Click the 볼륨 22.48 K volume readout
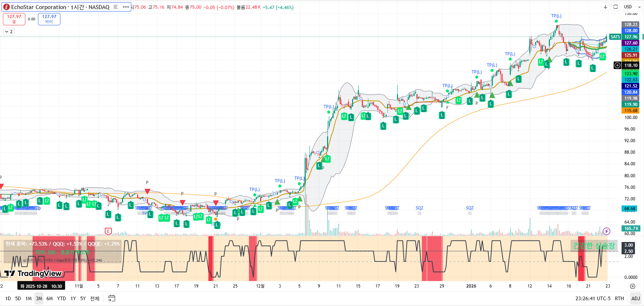The image size is (644, 306). (249, 7)
